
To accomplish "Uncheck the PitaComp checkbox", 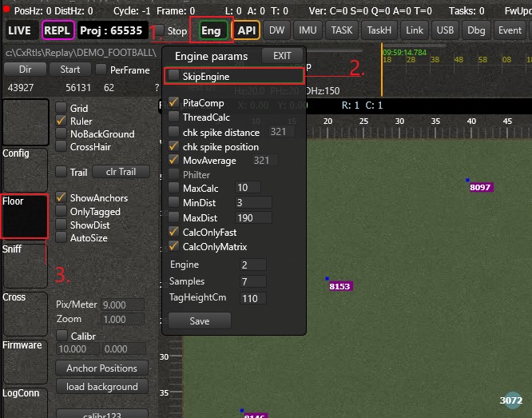I will click(x=173, y=102).
